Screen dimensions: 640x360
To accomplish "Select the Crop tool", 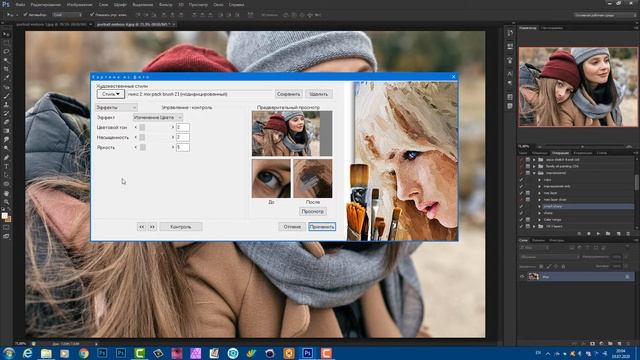I will click(x=6, y=69).
